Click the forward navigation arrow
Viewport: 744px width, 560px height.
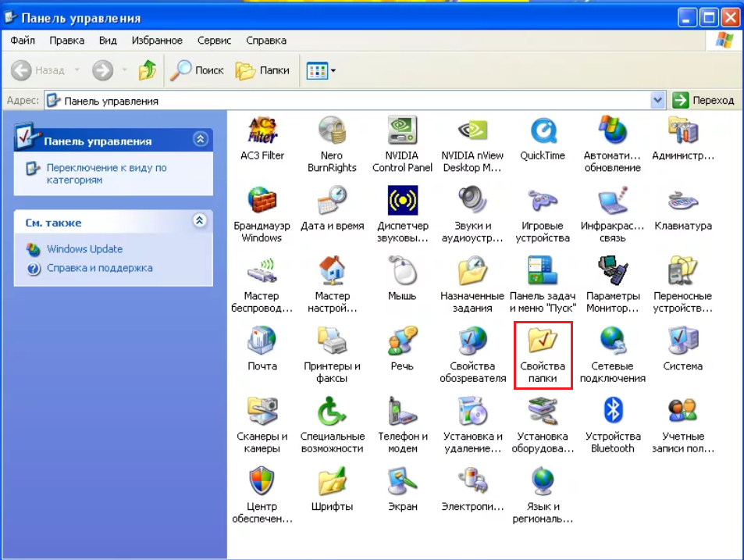coord(102,71)
